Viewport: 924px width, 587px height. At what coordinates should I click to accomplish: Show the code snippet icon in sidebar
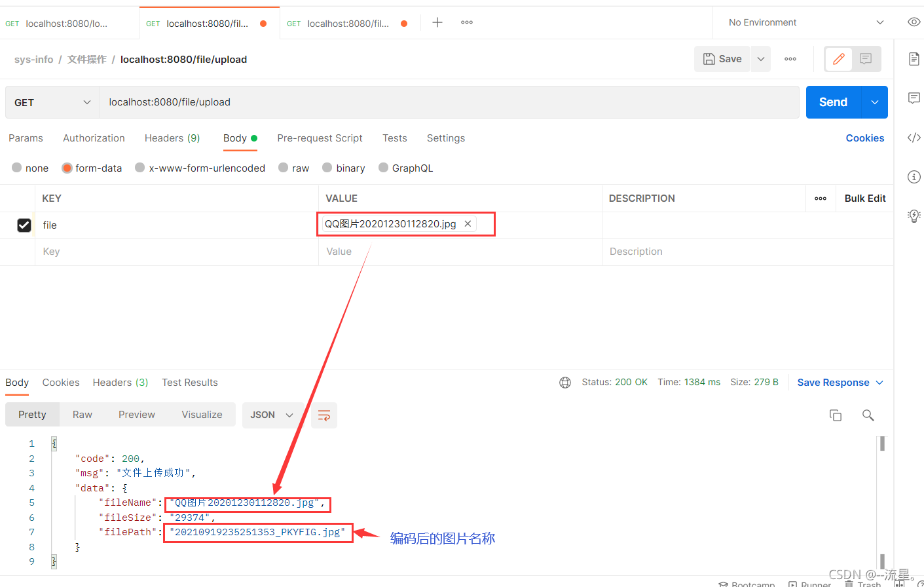pos(914,138)
